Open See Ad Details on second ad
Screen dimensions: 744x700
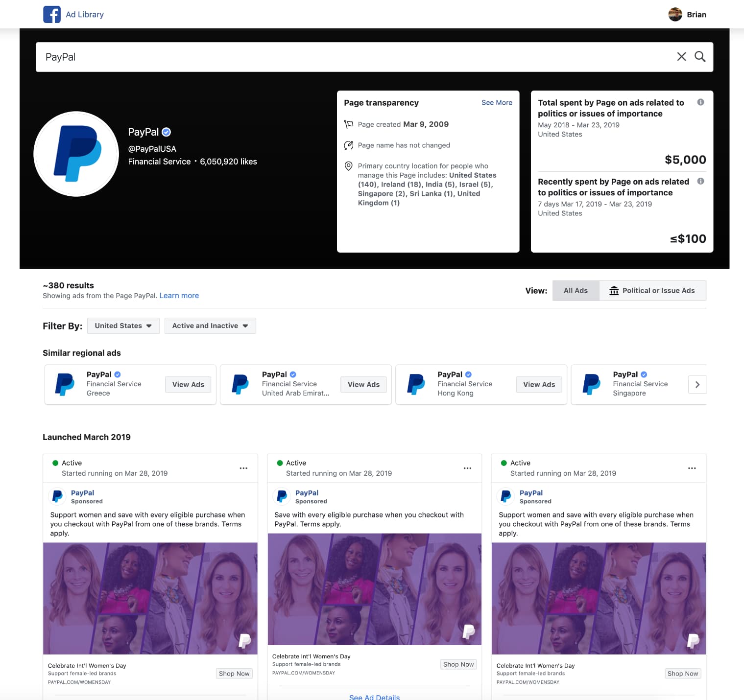375,697
